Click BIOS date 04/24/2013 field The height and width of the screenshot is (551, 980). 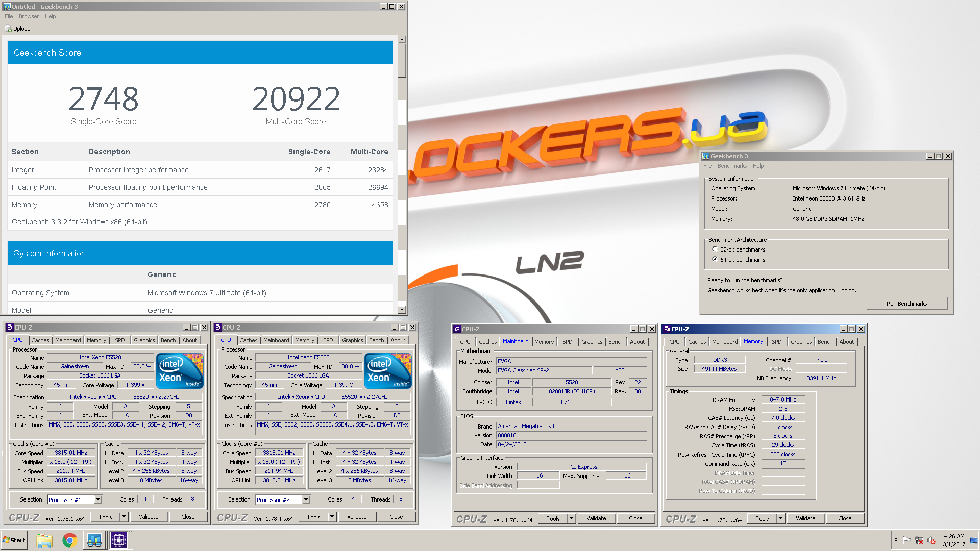(571, 444)
